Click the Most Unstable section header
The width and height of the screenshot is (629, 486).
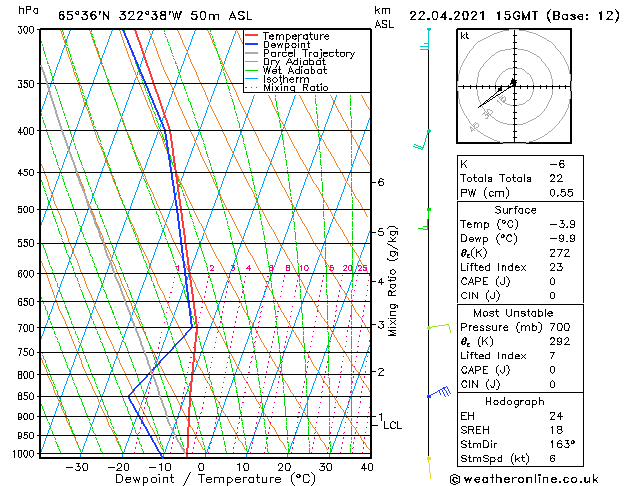[513, 313]
